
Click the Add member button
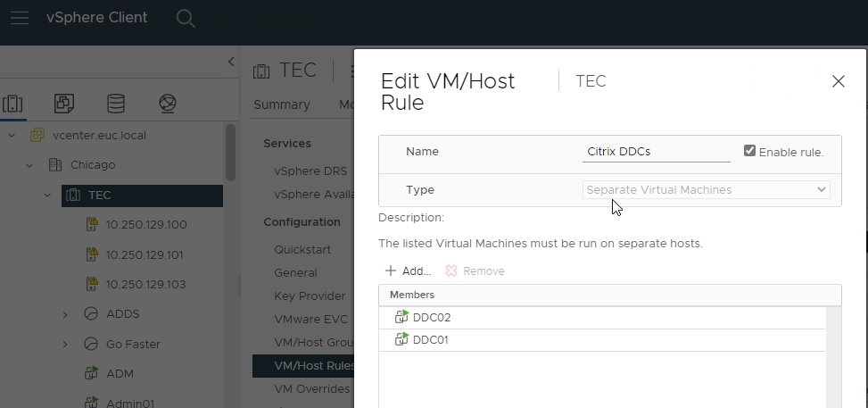[x=408, y=271]
